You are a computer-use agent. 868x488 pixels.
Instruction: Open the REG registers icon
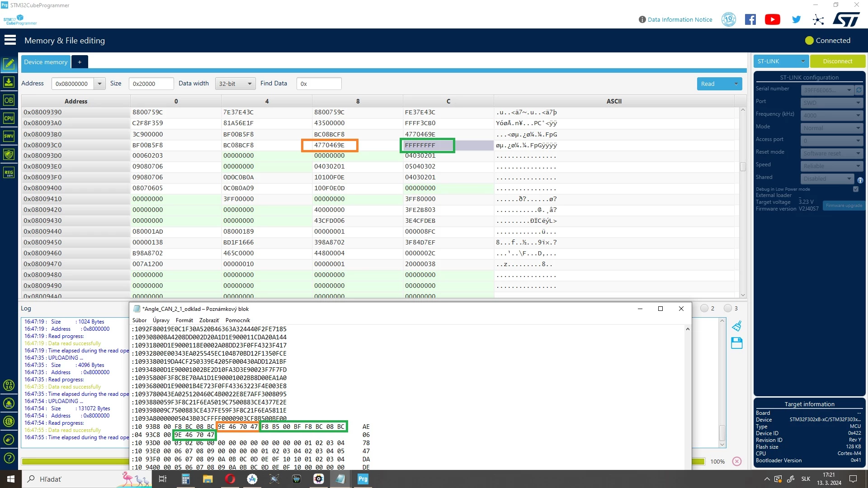pos(9,173)
